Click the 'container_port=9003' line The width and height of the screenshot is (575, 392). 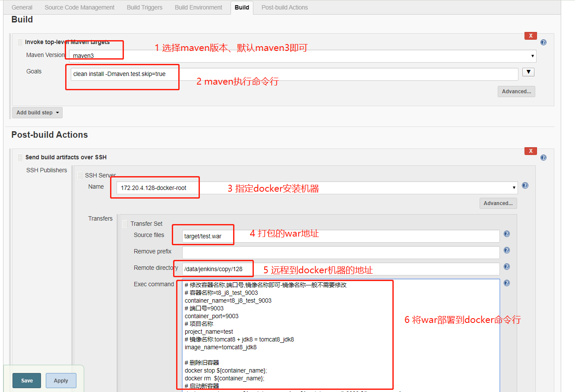(x=212, y=316)
